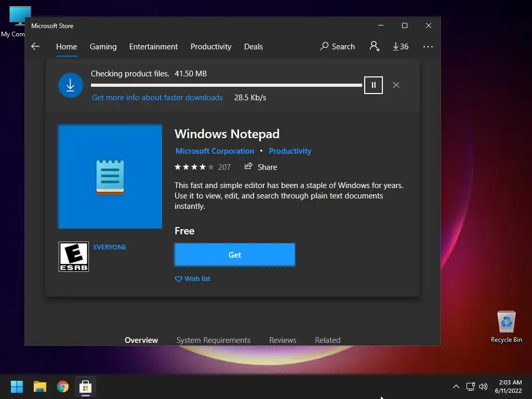Open Get more info about faster downloads
The image size is (532, 399).
[157, 98]
